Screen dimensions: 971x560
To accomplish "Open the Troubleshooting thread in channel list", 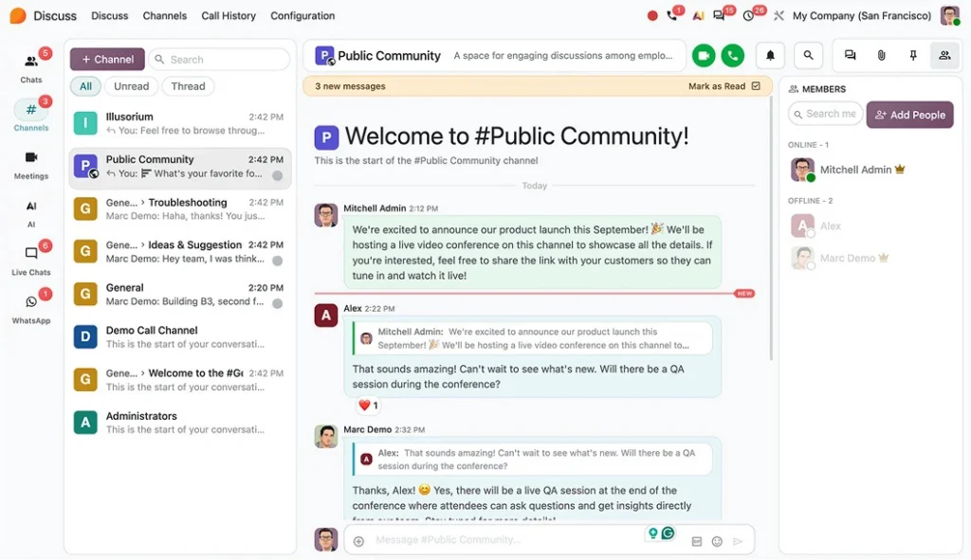I will 179,209.
